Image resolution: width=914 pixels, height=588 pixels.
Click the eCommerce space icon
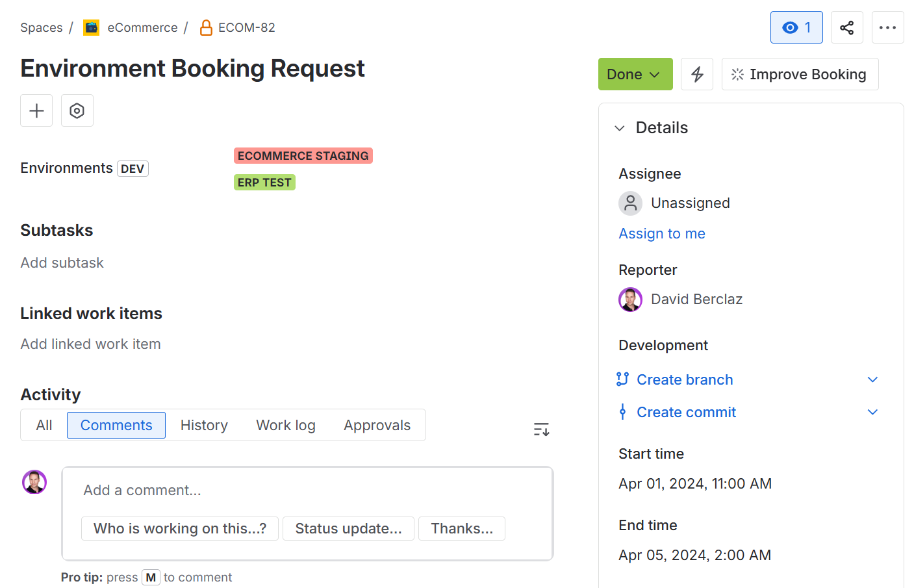coord(92,27)
